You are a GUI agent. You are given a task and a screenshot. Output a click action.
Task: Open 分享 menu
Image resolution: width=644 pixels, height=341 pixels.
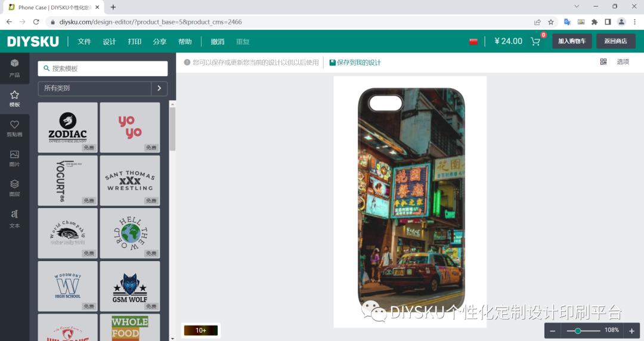coord(159,42)
